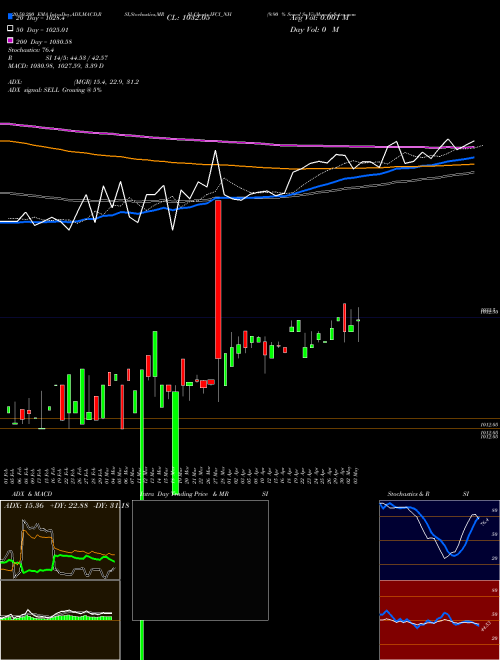Viewport: 500px width, 660px height.
Task: Open the red RSI chart panel
Action: 439,620
